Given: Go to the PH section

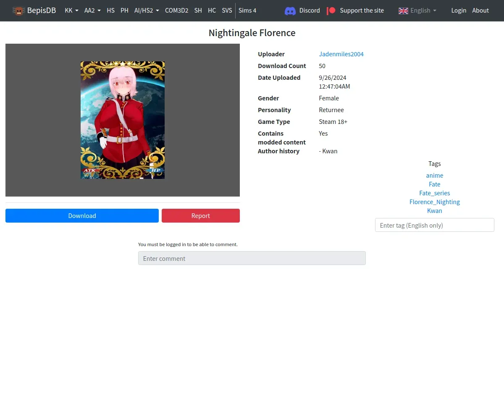Looking at the screenshot, I should (x=124, y=10).
